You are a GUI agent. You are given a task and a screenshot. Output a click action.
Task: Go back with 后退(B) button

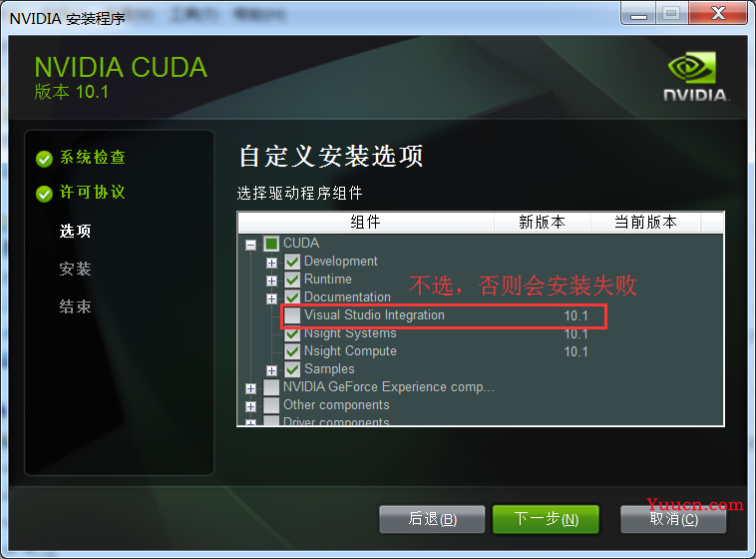click(x=432, y=519)
